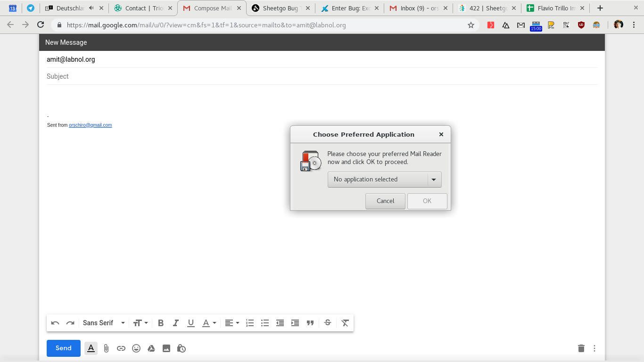Open the 'No application selected' dropdown
Image resolution: width=644 pixels, height=362 pixels.
(384, 180)
